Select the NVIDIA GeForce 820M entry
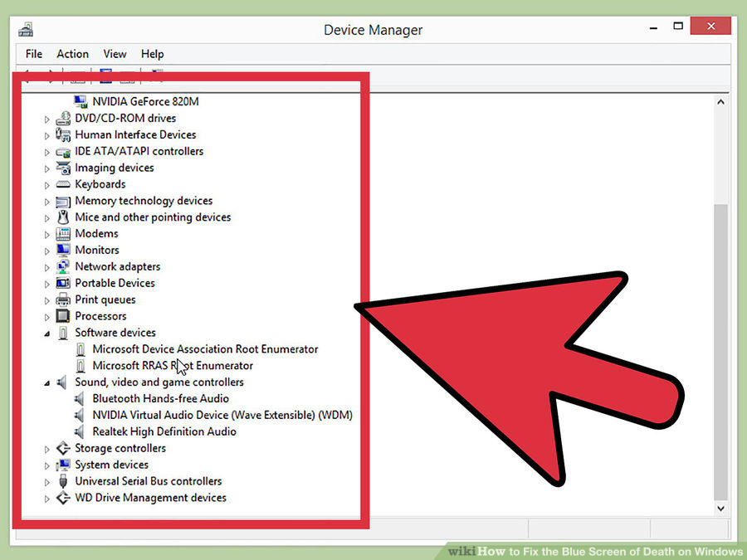This screenshot has width=747, height=560. point(145,101)
